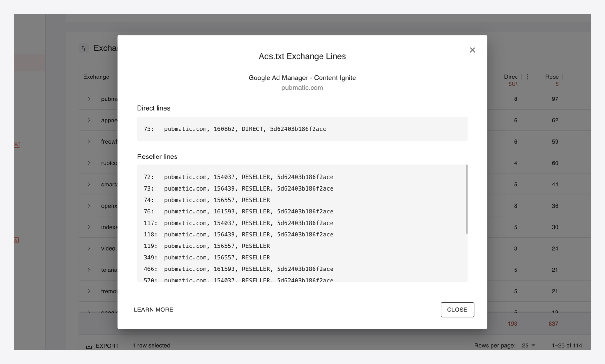Select reseller line 72 with ID 154037

point(239,177)
